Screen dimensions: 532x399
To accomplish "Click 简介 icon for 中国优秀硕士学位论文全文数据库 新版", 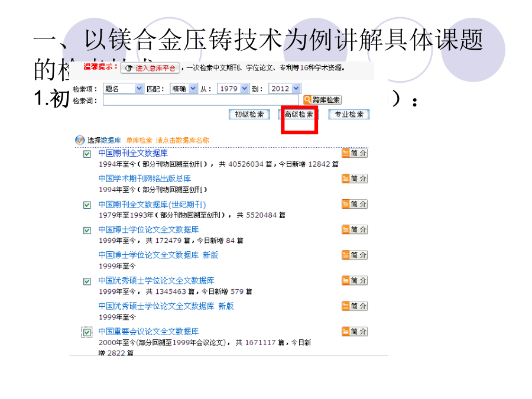I will [x=355, y=306].
